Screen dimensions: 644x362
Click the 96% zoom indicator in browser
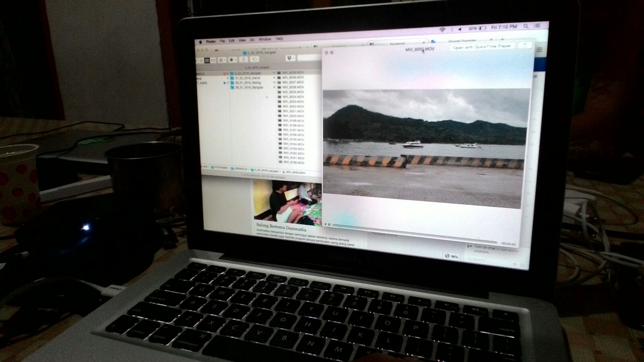pos(452,256)
